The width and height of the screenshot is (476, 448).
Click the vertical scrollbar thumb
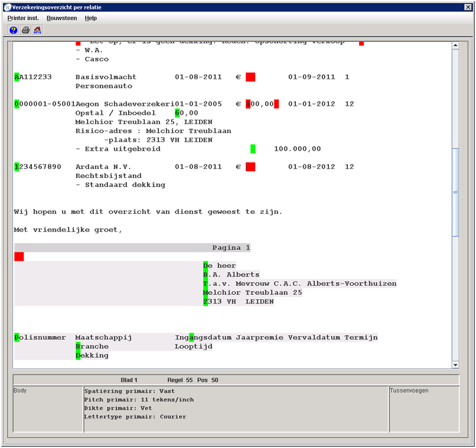455,192
